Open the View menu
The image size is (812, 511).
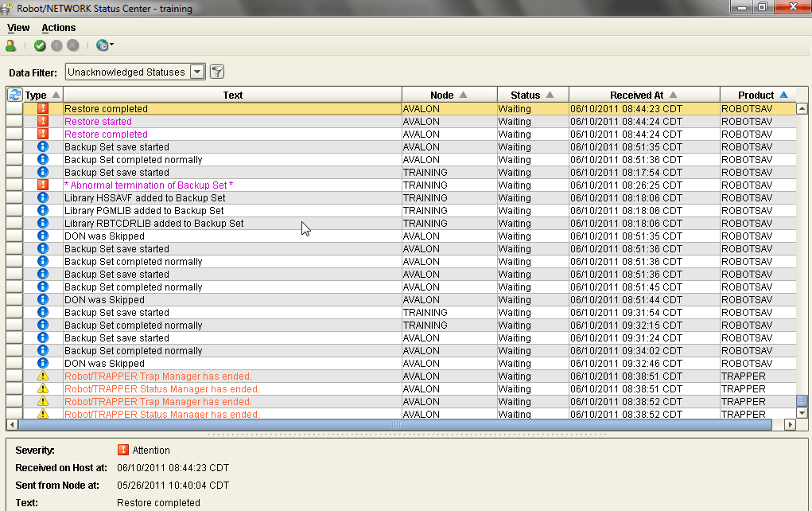click(18, 28)
